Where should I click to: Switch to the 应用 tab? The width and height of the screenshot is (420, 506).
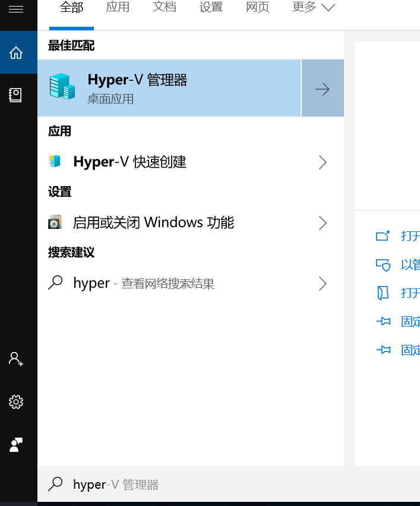pos(118,7)
